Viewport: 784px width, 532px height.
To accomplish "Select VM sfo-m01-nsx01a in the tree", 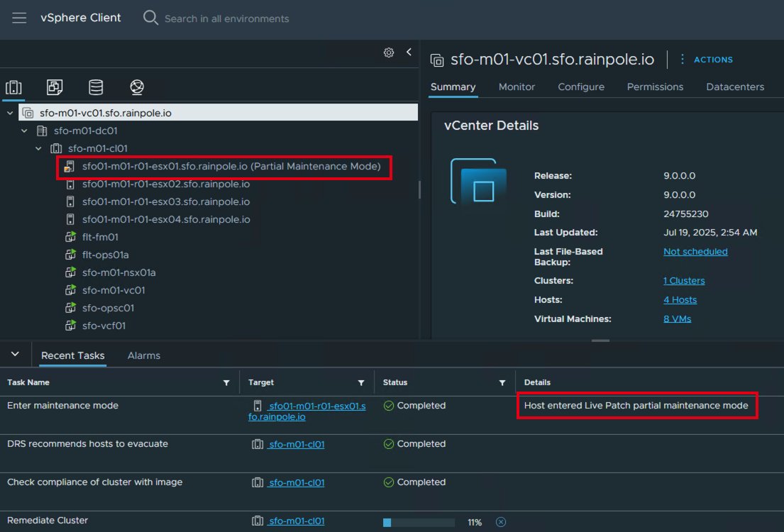I will pos(119,272).
